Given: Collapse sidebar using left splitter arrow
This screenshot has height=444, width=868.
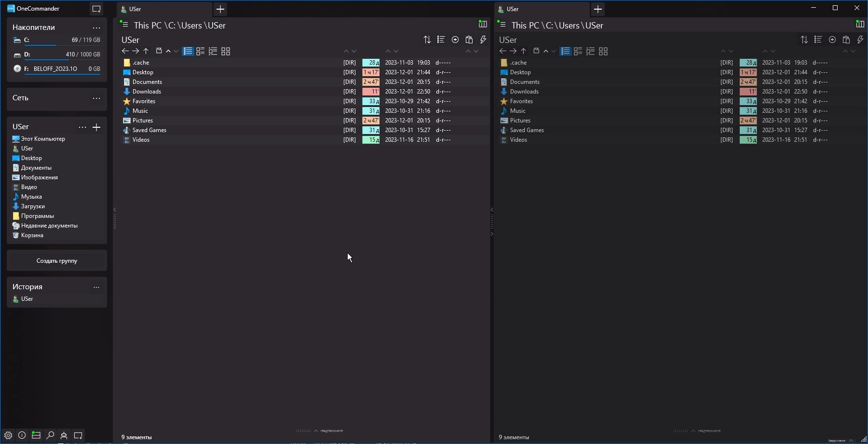Looking at the screenshot, I should click(x=115, y=210).
